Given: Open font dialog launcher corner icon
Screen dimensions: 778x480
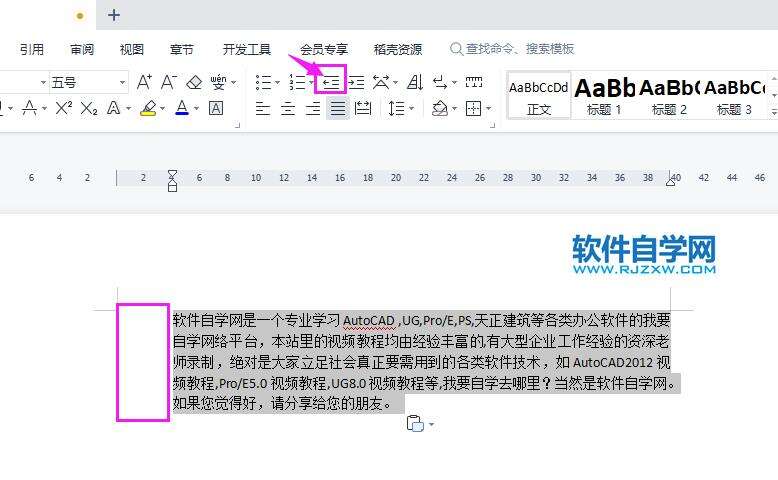Looking at the screenshot, I should (x=237, y=125).
